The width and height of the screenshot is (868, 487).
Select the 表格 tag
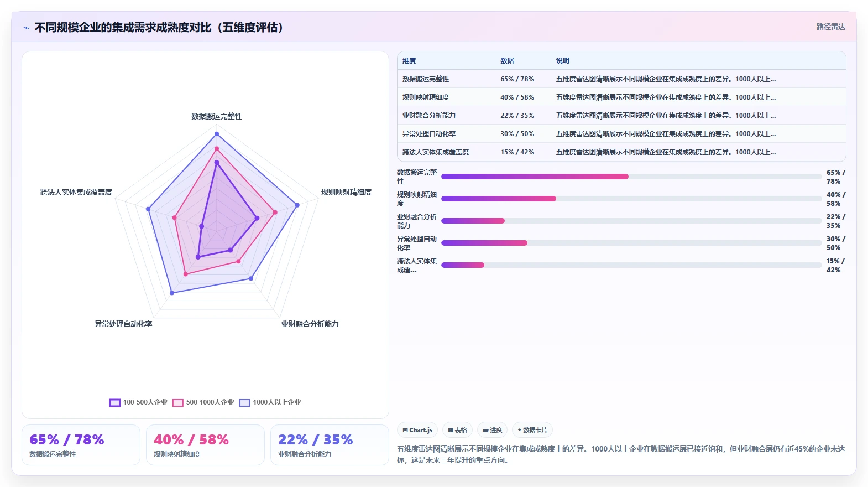click(457, 430)
